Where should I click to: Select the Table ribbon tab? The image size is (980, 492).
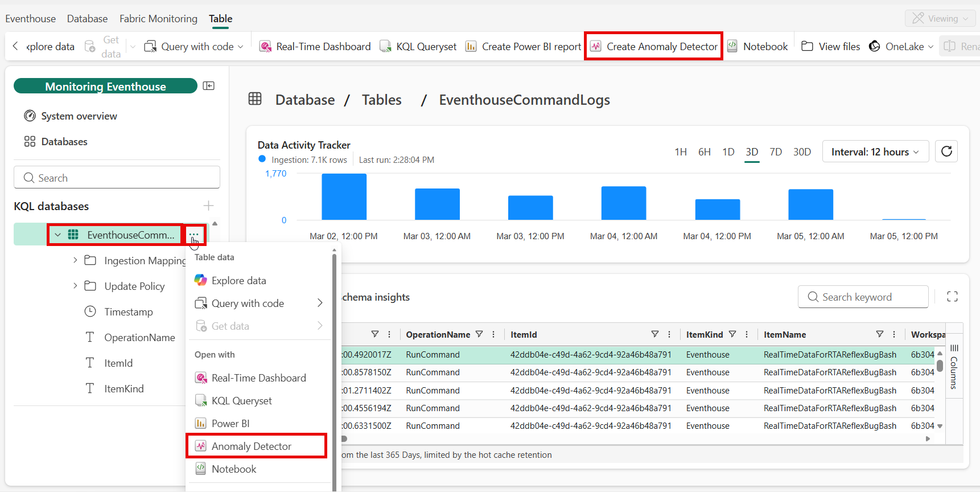[x=221, y=19]
